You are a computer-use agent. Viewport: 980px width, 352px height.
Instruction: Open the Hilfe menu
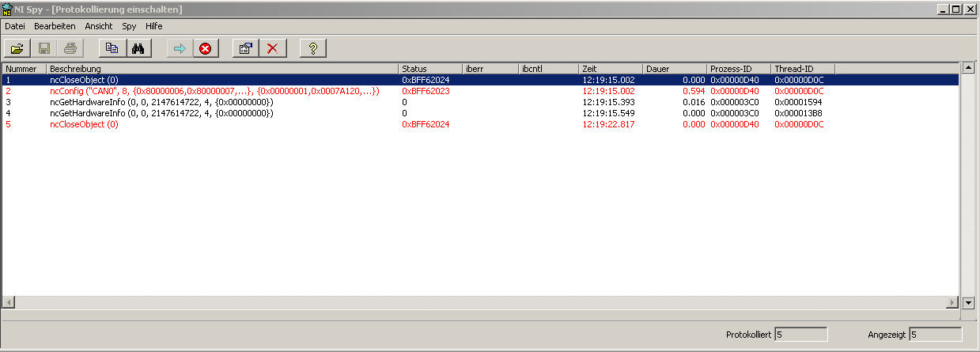point(153,26)
